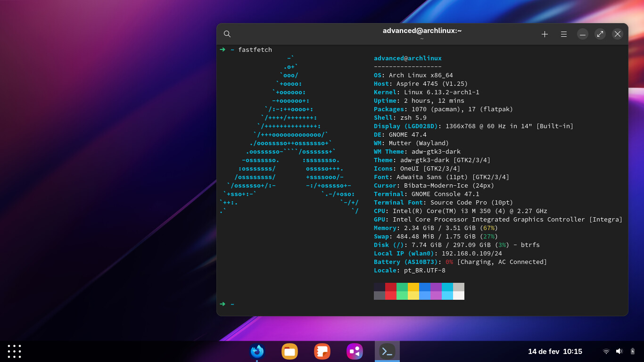The width and height of the screenshot is (644, 362).
Task: Click the Terminal: GNOME Console 47.1 line
Action: point(427,194)
